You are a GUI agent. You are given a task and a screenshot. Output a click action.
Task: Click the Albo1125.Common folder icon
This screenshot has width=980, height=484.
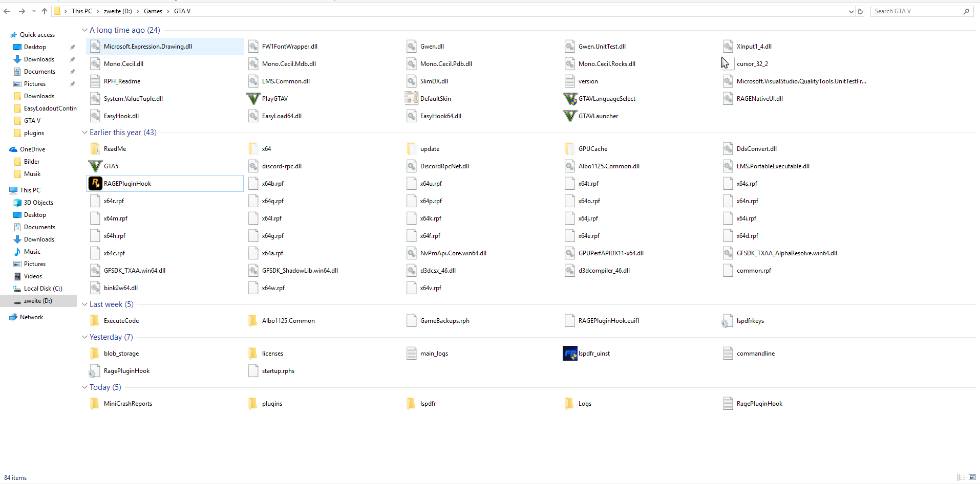tap(253, 321)
